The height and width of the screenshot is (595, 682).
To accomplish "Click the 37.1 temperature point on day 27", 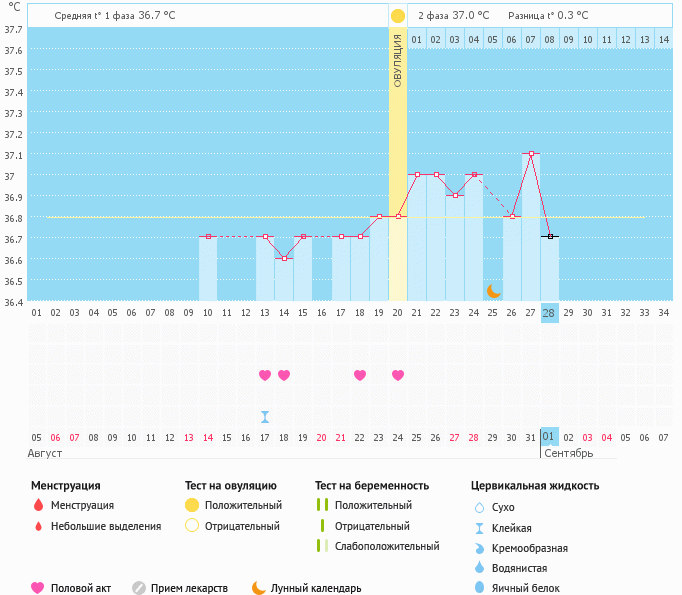I will click(x=531, y=154).
